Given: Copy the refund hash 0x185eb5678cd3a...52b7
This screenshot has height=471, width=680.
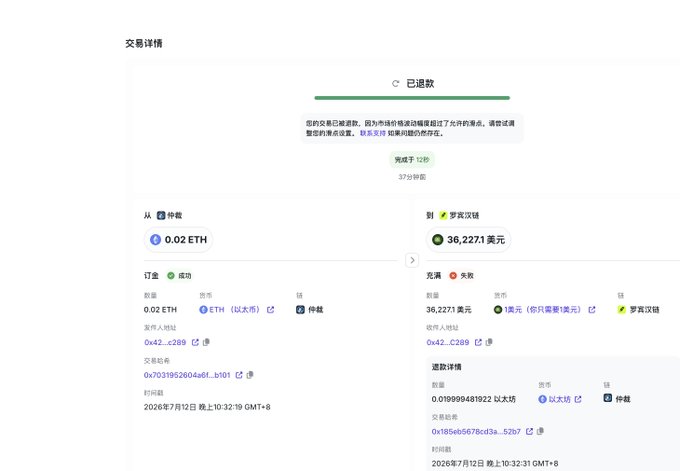Looking at the screenshot, I should pos(540,431).
